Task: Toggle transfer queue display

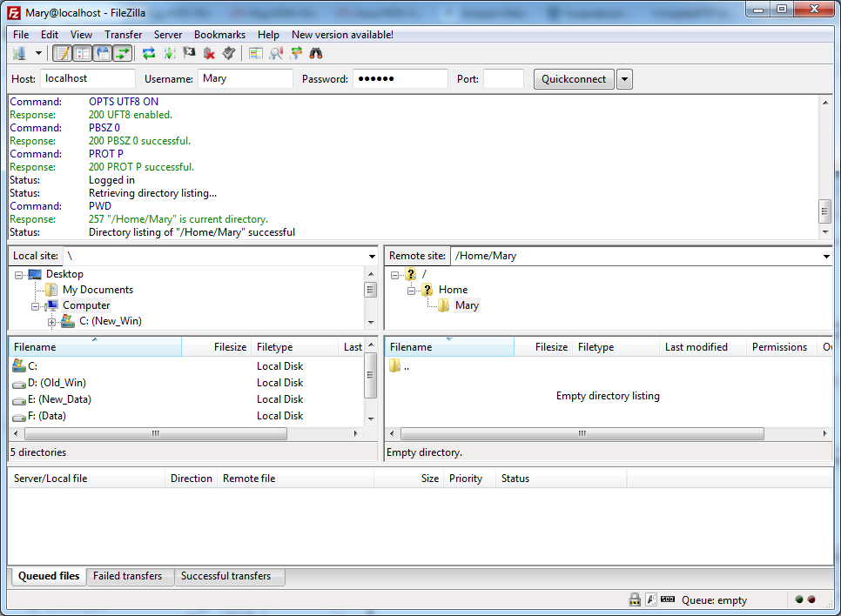Action: (x=123, y=54)
